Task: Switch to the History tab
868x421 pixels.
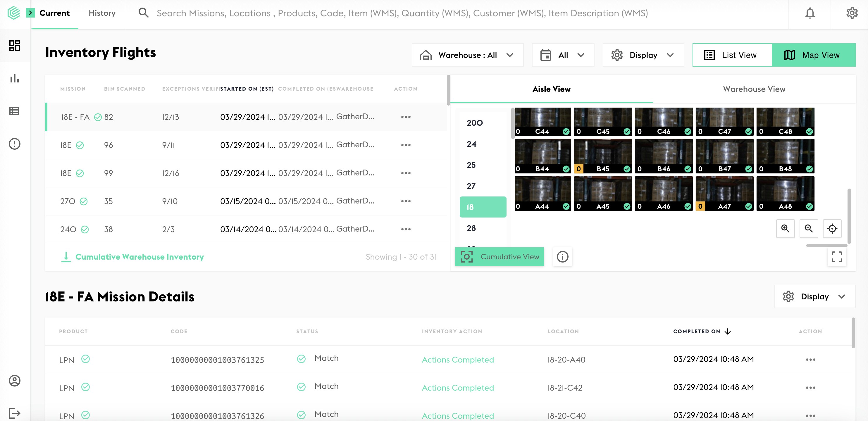Action: tap(102, 13)
